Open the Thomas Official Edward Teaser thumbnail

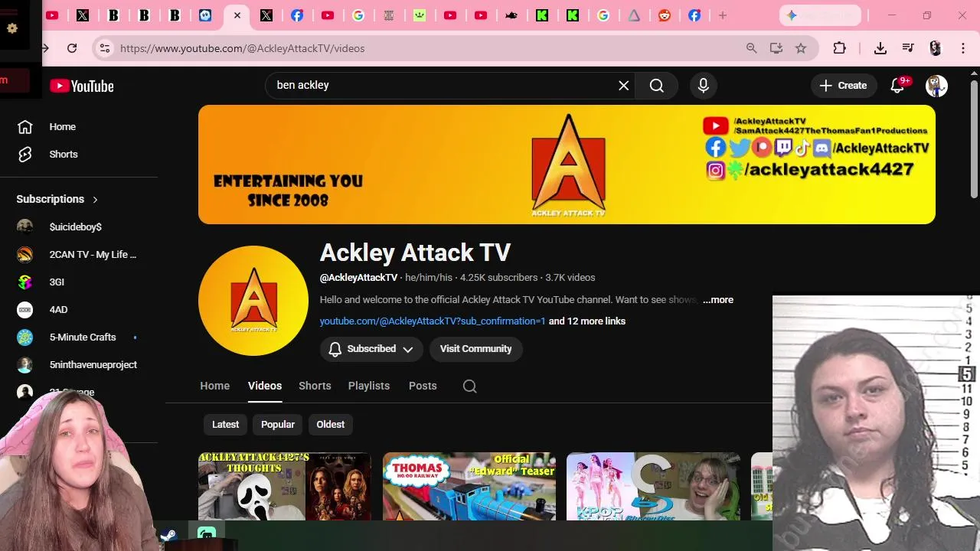click(x=469, y=487)
